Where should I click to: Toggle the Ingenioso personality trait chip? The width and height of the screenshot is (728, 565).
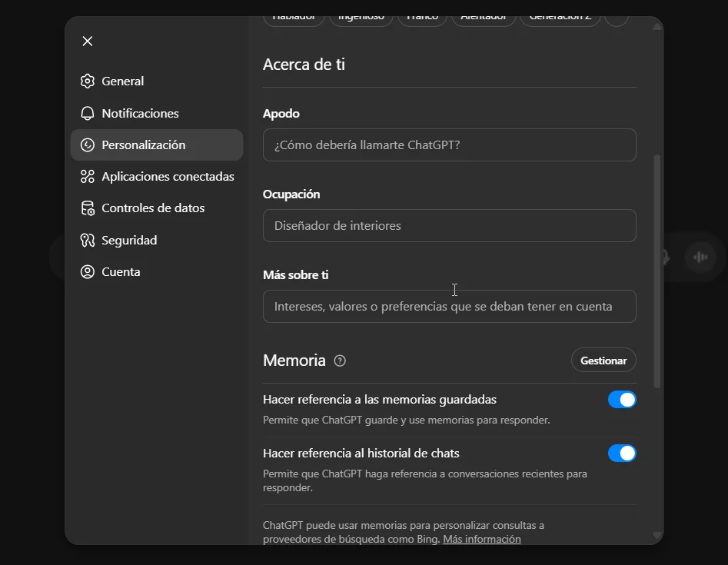[361, 16]
